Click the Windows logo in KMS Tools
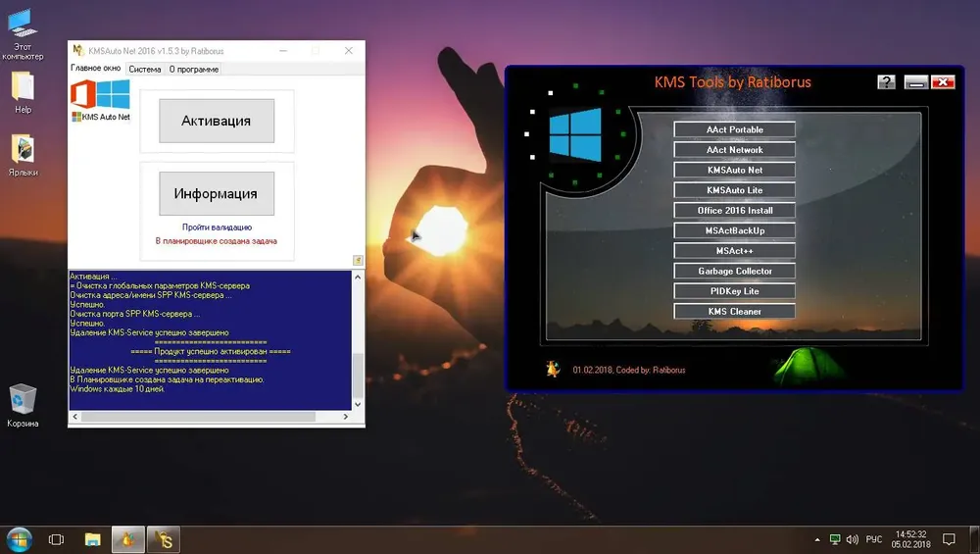This screenshot has width=980, height=554. pyautogui.click(x=573, y=134)
